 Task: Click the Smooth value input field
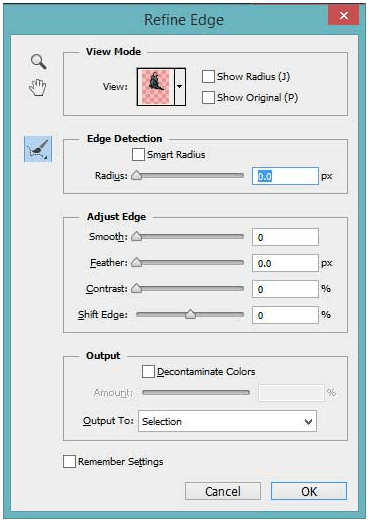click(285, 237)
